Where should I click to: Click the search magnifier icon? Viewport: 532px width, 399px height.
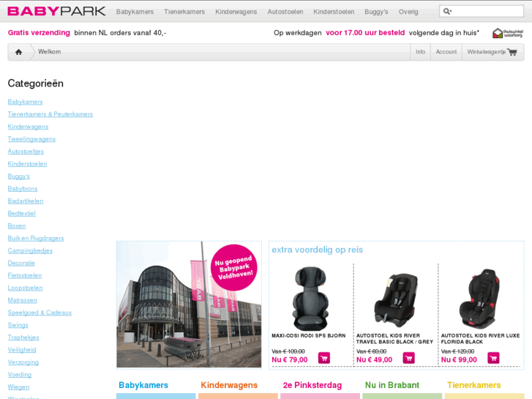click(x=447, y=11)
